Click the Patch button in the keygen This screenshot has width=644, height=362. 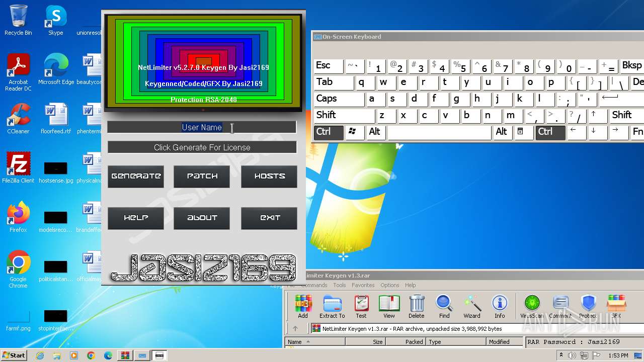(202, 176)
